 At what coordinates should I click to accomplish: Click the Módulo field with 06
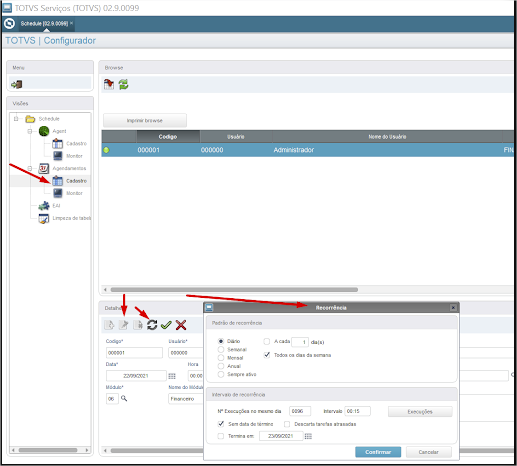pos(112,399)
